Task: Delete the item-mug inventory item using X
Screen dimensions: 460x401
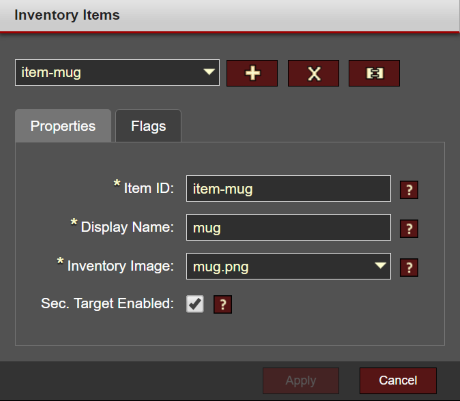Action: tap(314, 73)
